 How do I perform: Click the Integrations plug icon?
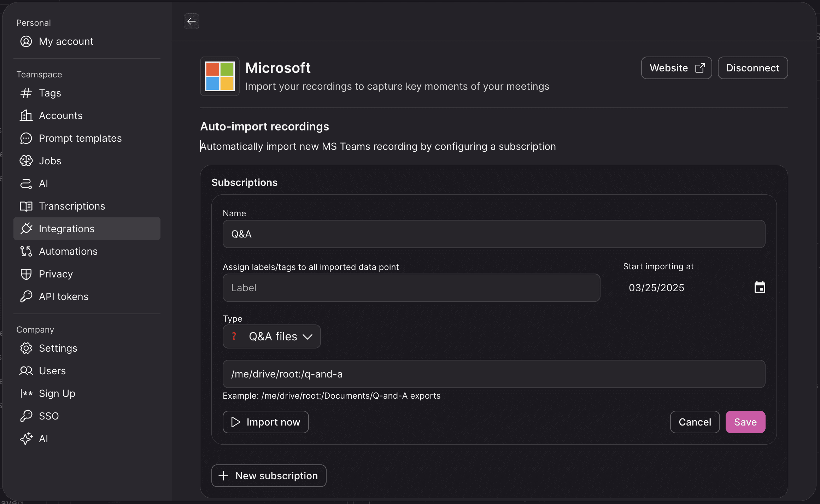pyautogui.click(x=26, y=229)
